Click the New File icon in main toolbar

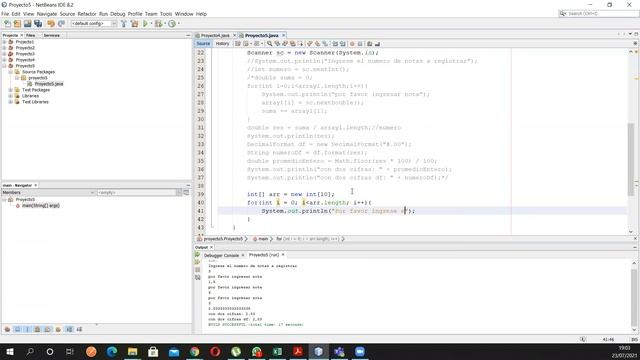click(x=8, y=24)
